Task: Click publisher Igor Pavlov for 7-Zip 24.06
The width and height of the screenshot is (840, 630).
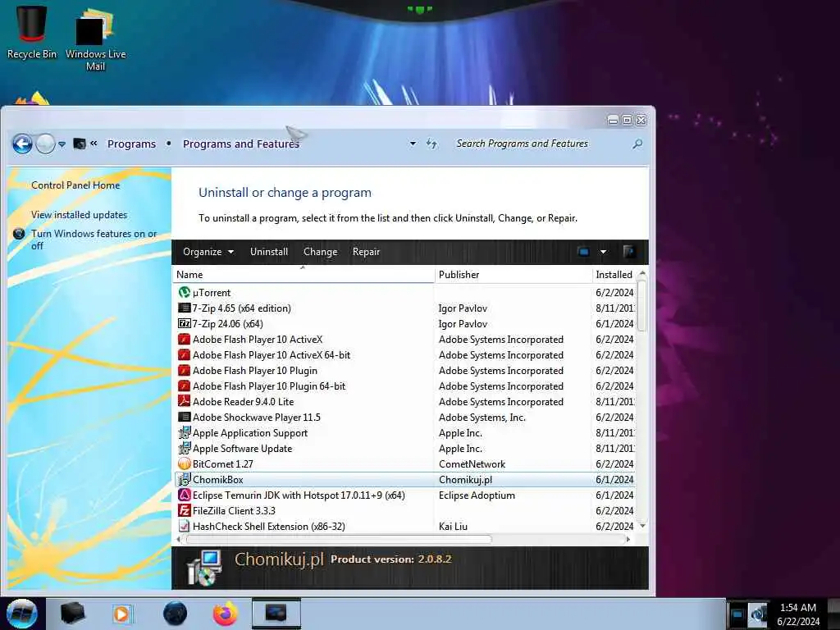Action: pos(463,323)
